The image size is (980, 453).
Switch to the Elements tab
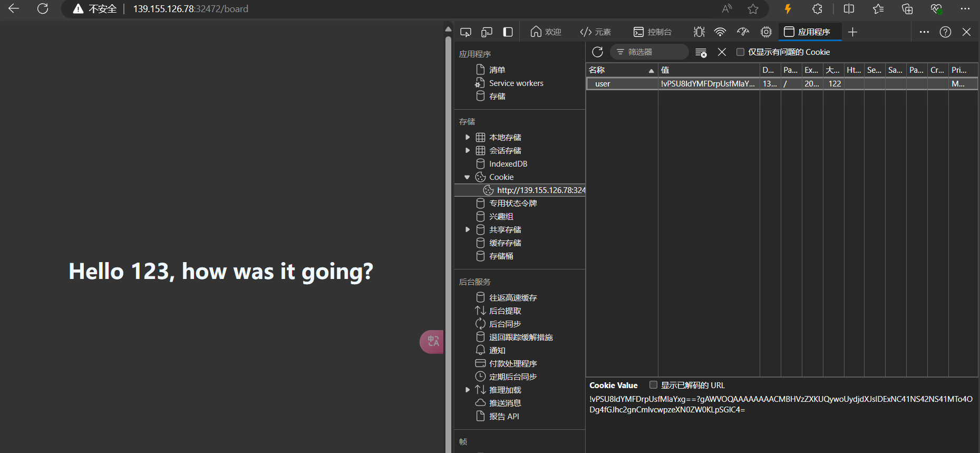(595, 32)
